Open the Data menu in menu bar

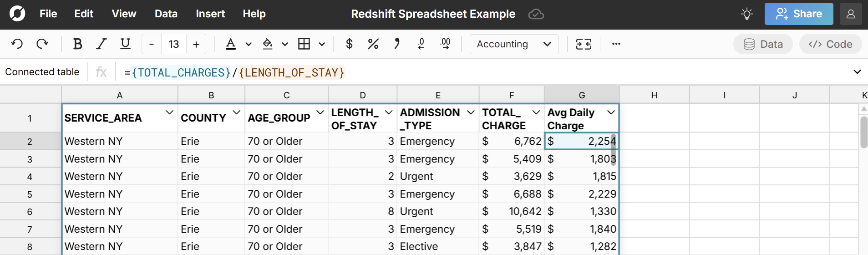tap(166, 14)
